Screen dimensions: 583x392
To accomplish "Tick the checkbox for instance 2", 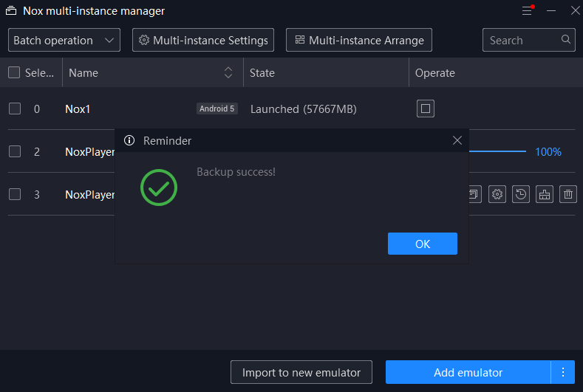I will point(15,151).
